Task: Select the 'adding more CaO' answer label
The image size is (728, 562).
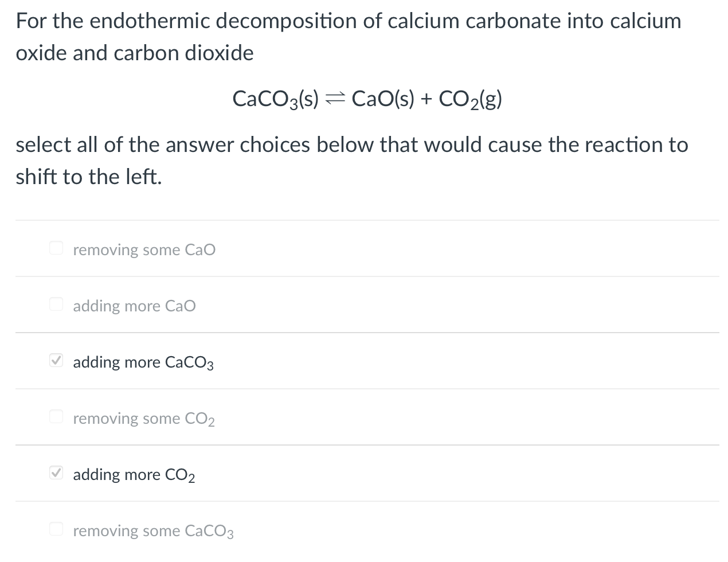Action: coord(134,306)
